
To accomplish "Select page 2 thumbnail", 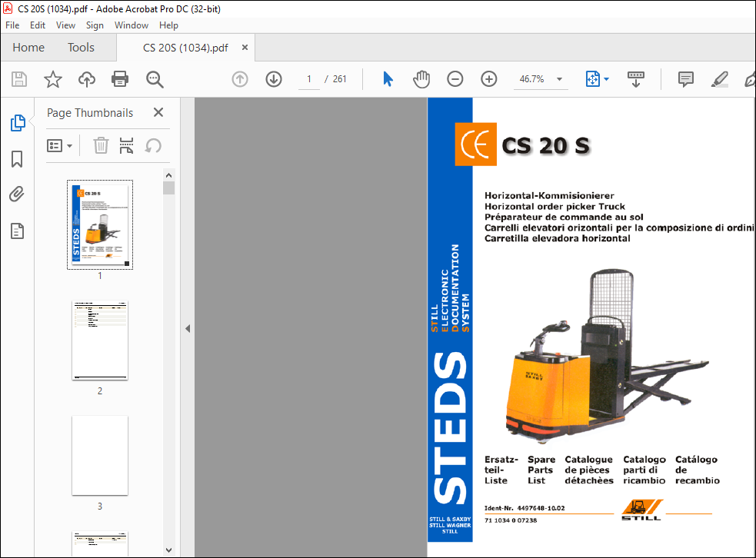I will [100, 340].
